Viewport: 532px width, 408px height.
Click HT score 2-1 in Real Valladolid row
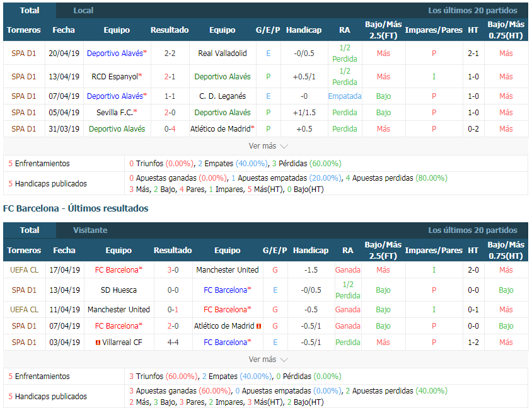tap(473, 53)
